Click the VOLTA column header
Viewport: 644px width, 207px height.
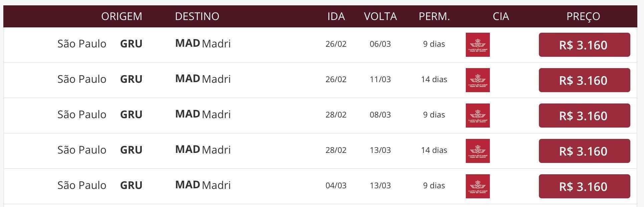click(380, 16)
